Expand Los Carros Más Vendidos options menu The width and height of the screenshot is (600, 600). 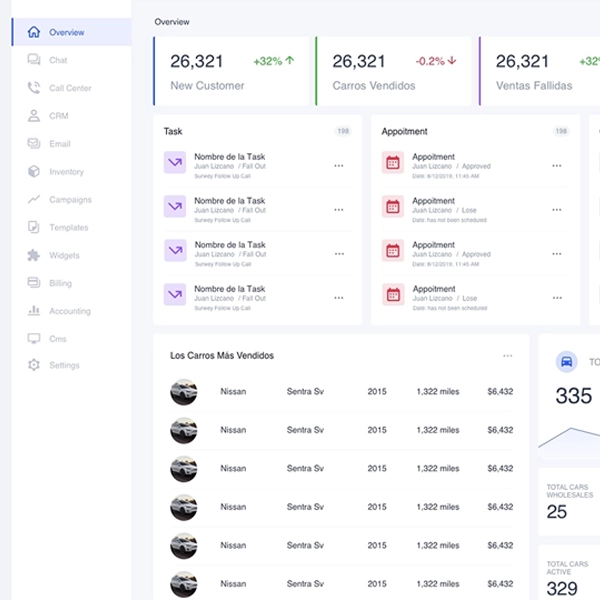pyautogui.click(x=507, y=356)
